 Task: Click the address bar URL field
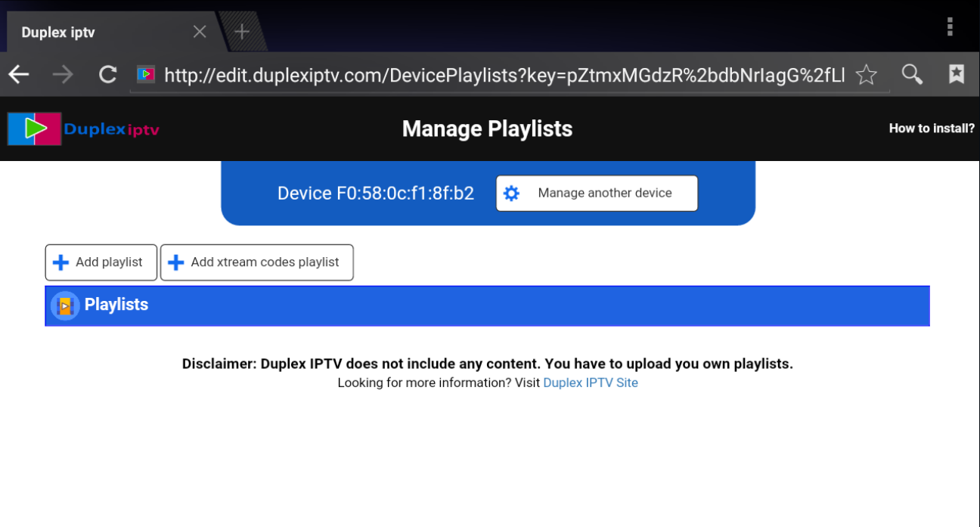(504, 75)
